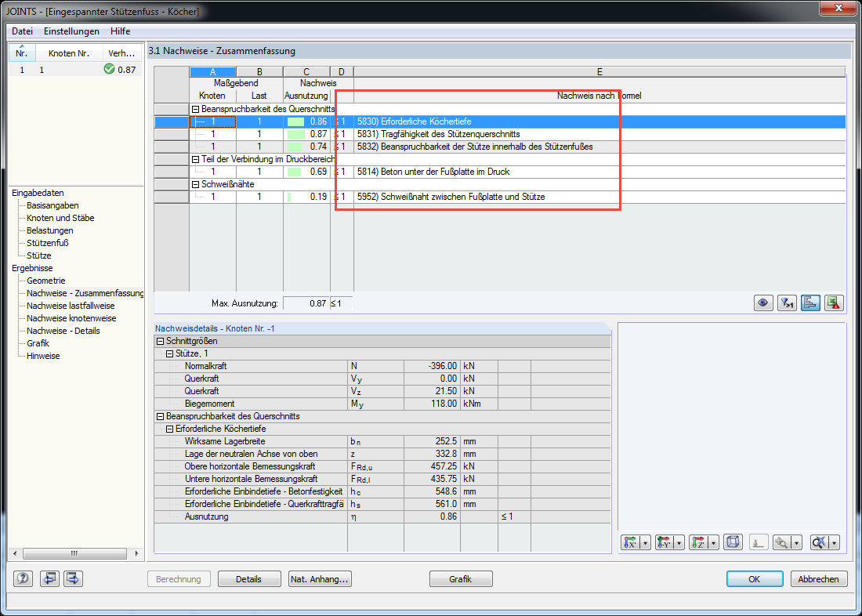Click the green check status icon beside 0.87
The image size is (862, 616).
click(109, 70)
